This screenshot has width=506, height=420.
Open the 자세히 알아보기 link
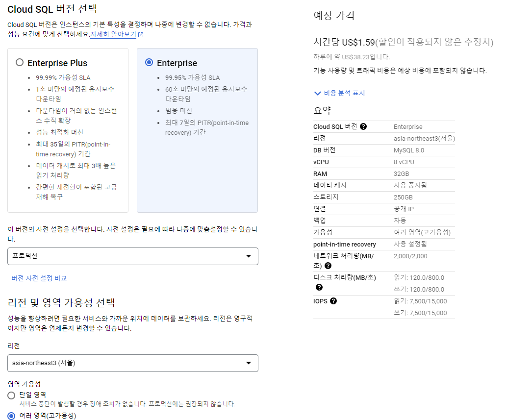tap(113, 34)
